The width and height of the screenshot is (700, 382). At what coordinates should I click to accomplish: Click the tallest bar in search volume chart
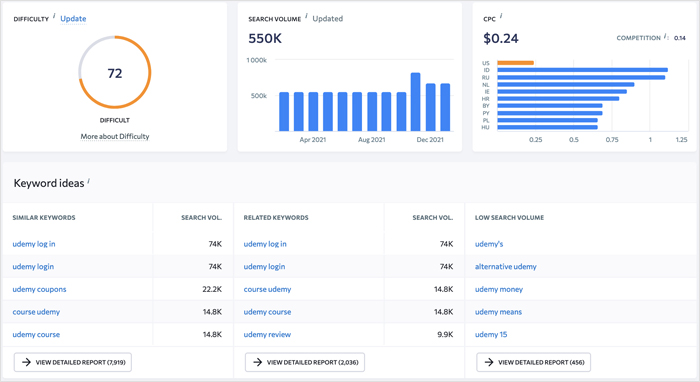pos(415,102)
